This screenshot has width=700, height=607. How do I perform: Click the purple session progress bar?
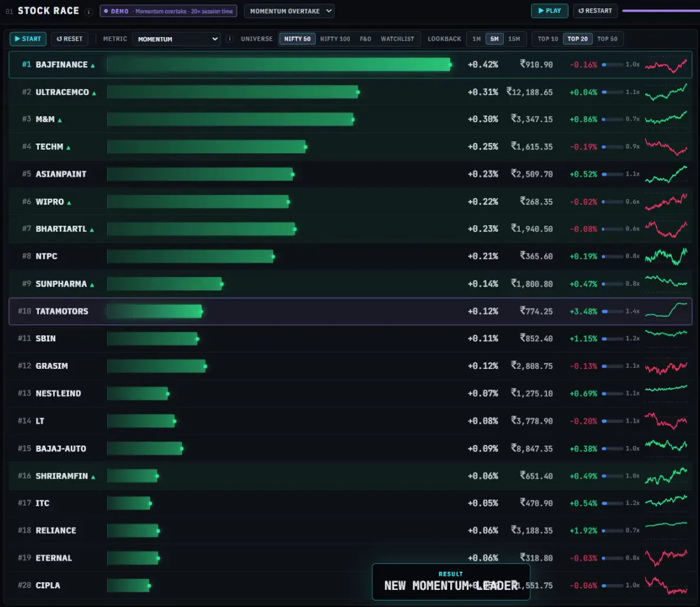pyautogui.click(x=661, y=11)
